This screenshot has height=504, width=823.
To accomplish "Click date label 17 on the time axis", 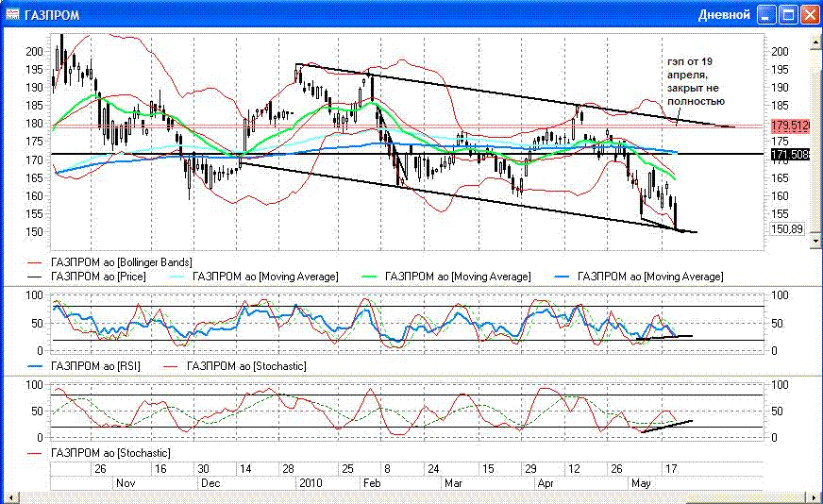I will click(x=671, y=469).
